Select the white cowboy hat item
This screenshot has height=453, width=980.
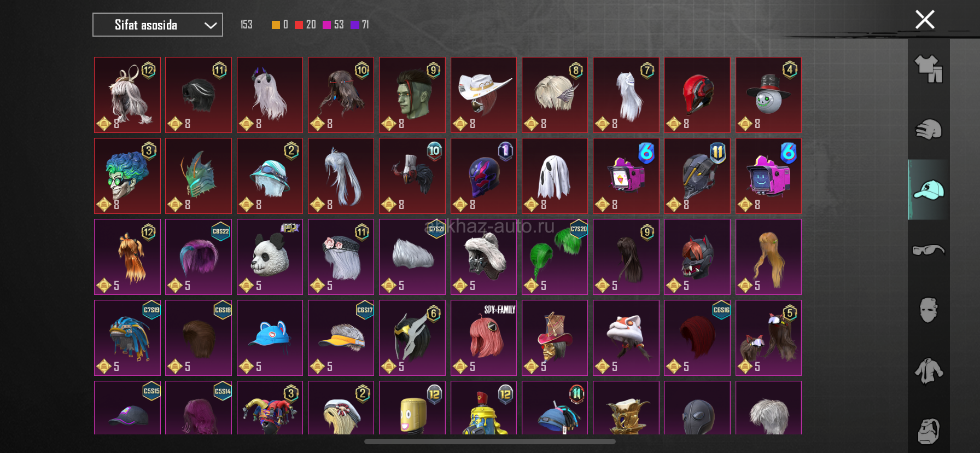click(x=483, y=95)
